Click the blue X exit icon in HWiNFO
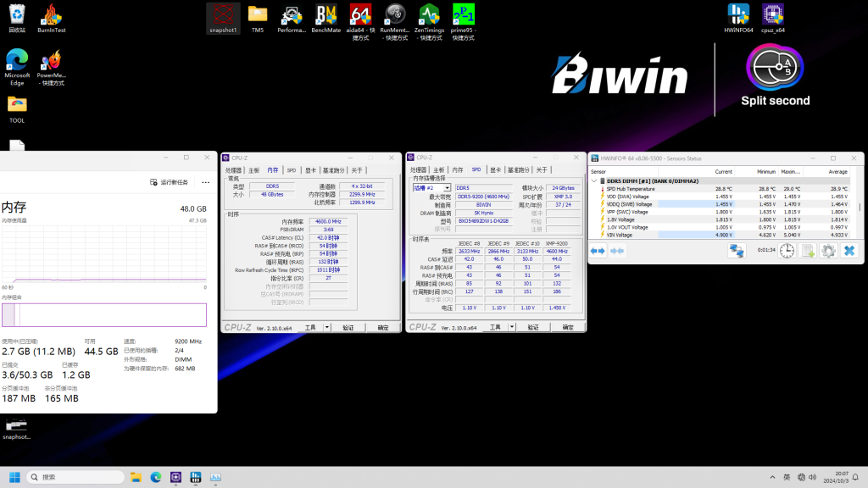The height and width of the screenshot is (488, 868). (849, 251)
